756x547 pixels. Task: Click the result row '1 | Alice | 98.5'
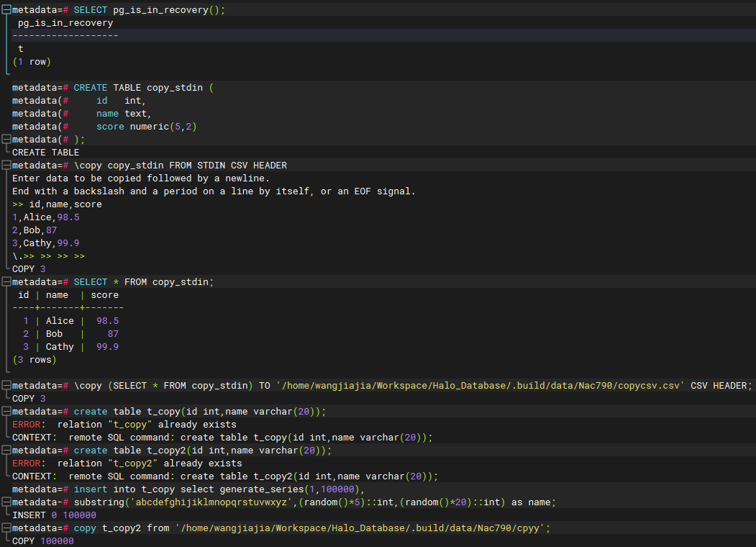point(71,321)
